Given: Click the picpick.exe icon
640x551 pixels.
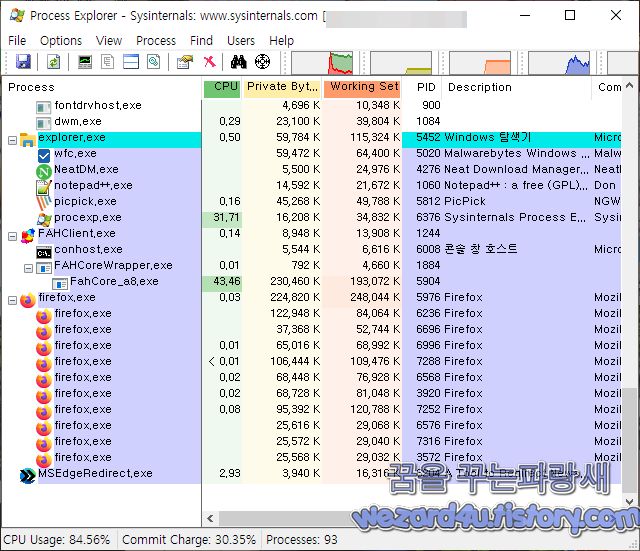Looking at the screenshot, I should click(44, 202).
